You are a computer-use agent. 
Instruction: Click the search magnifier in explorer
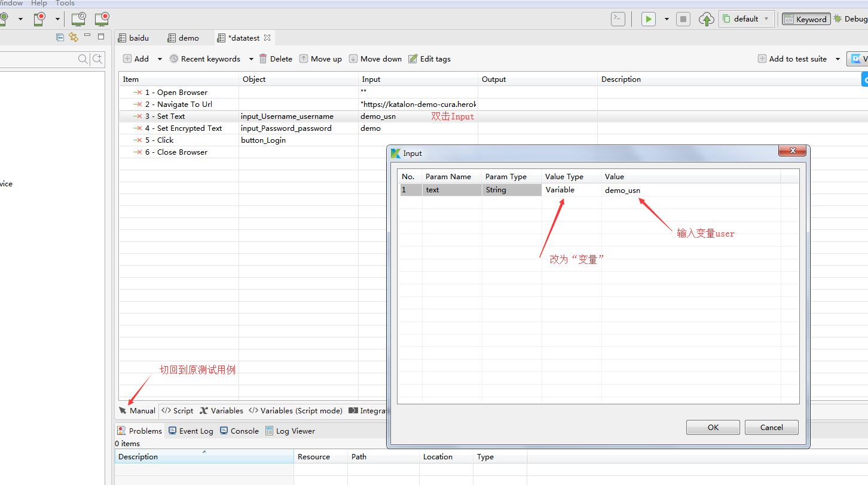[83, 59]
